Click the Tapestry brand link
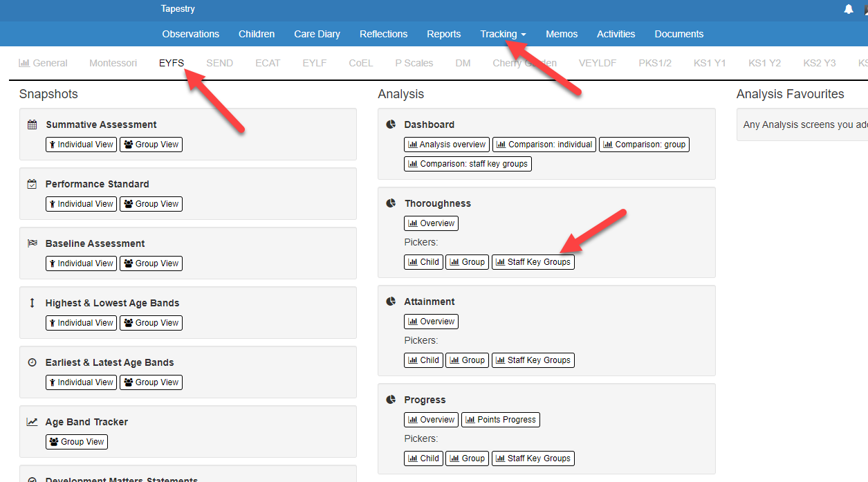 [178, 9]
